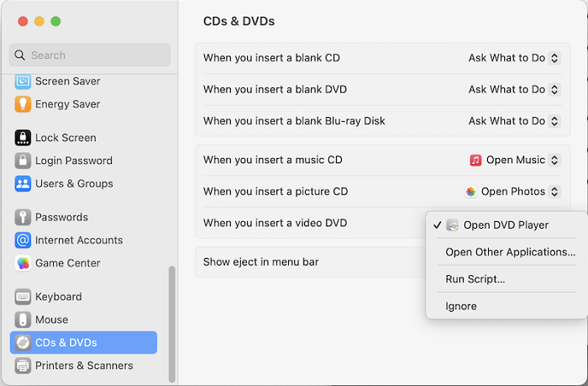Screen dimensions: 588x386
Task: Click the Search field in sidebar
Action: point(91,56)
